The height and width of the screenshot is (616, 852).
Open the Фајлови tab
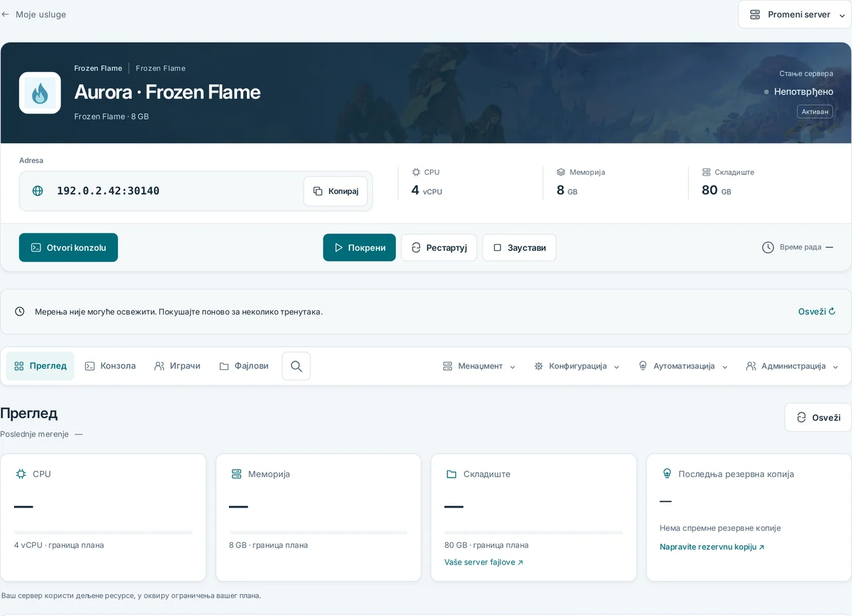point(244,366)
